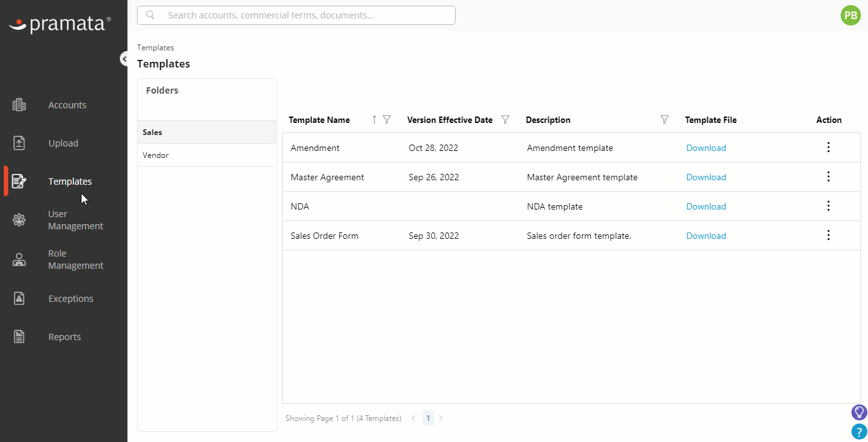Click the Templates breadcrumb link
Image resolution: width=868 pixels, height=442 pixels.
(x=156, y=48)
